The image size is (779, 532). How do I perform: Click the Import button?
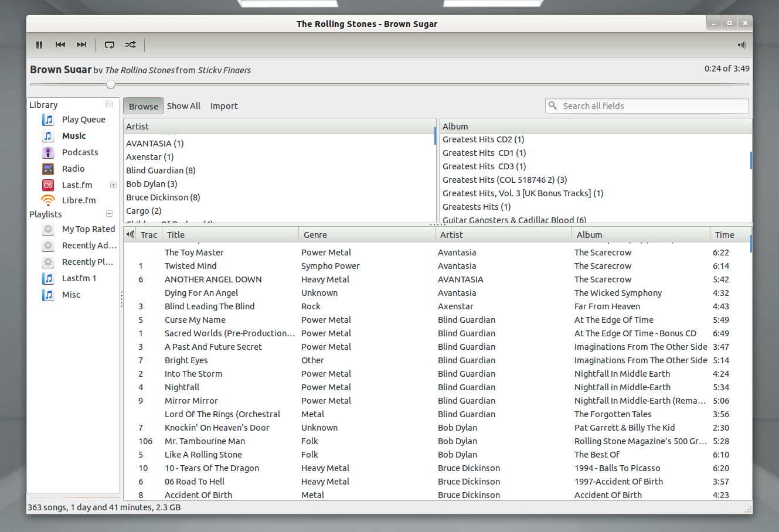pyautogui.click(x=224, y=106)
